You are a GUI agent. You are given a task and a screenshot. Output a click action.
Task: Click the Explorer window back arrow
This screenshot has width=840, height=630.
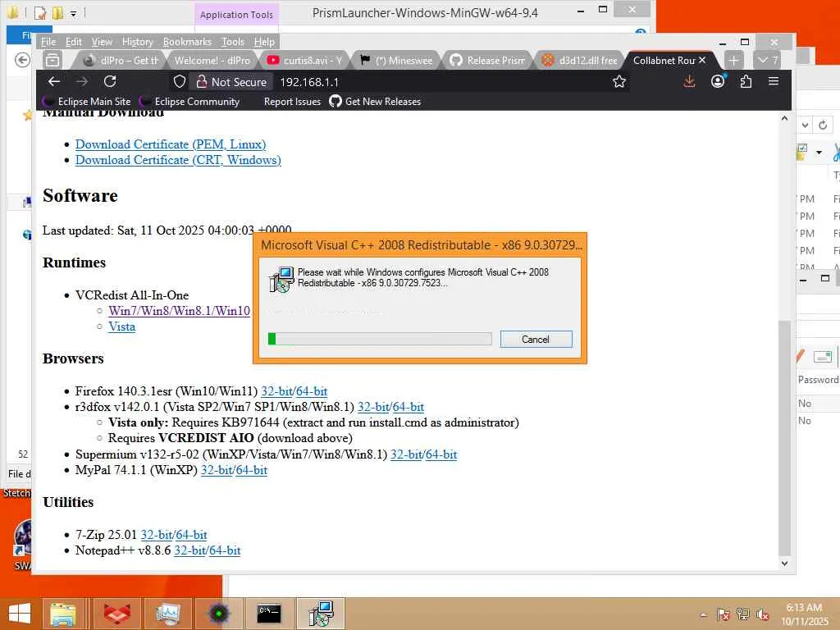(22, 59)
